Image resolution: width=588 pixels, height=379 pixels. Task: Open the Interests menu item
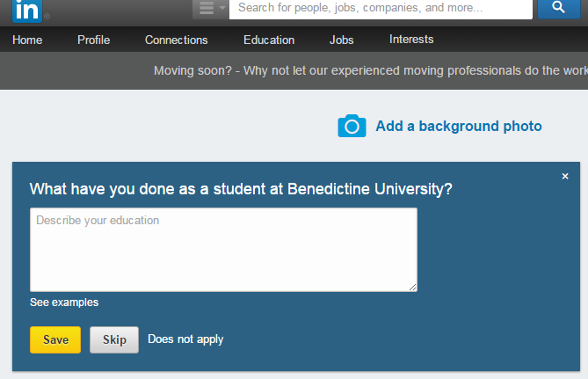point(411,39)
